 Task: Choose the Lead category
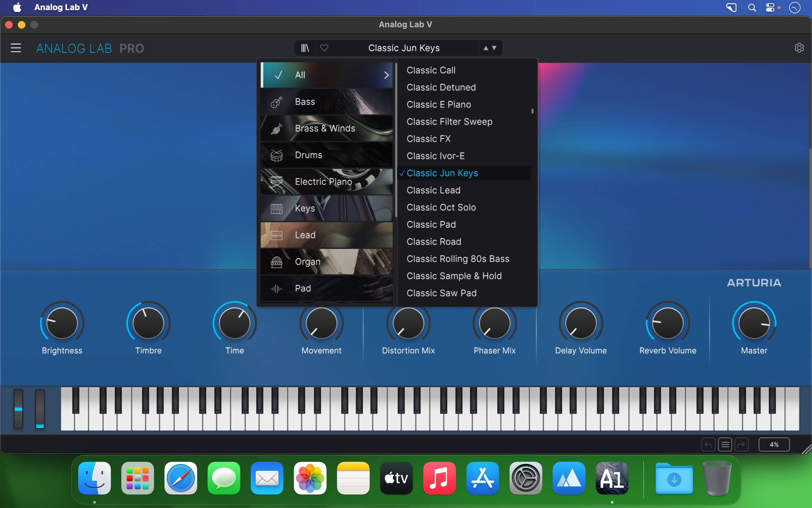tap(326, 235)
